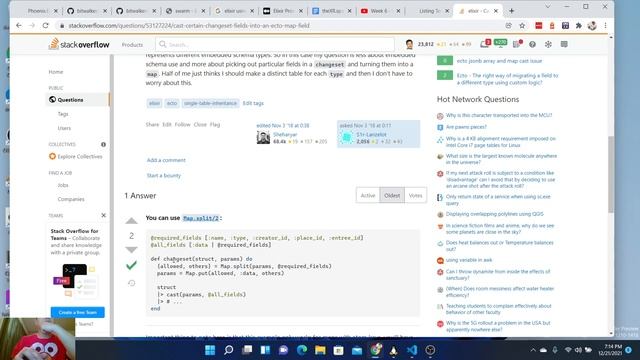Screen dimensions: 640x360
Task: Click the ecto tag
Action: [172, 103]
